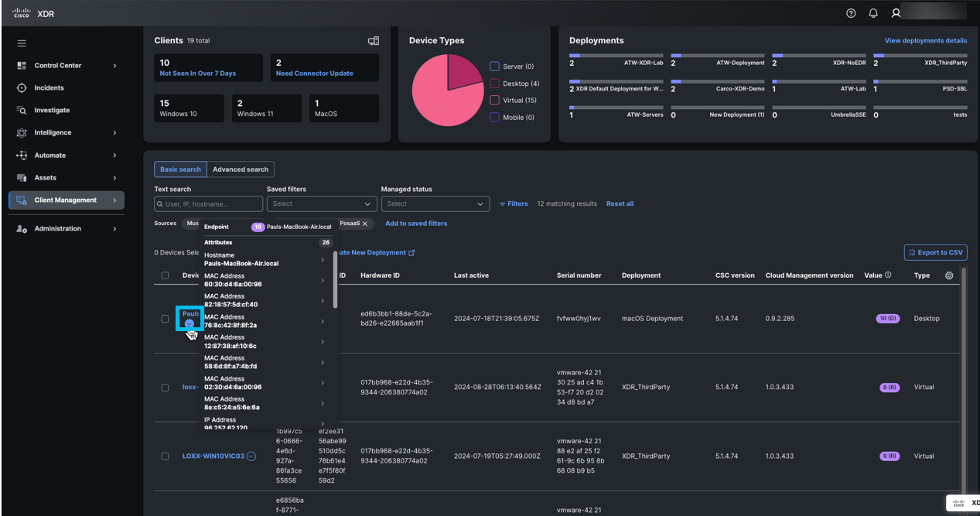Click the 8 (R) value badge
The image size is (980, 516).
(x=890, y=388)
